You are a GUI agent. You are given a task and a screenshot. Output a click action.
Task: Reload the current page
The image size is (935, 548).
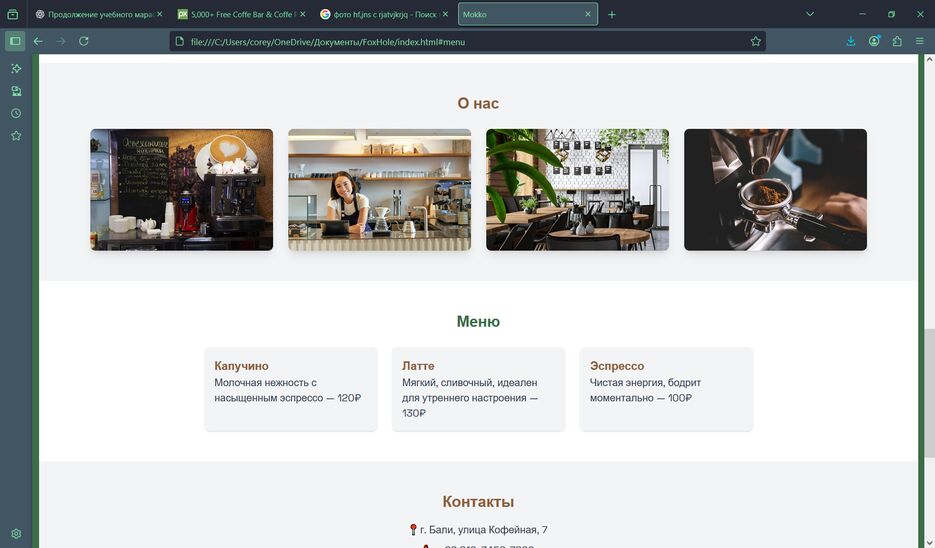(84, 41)
